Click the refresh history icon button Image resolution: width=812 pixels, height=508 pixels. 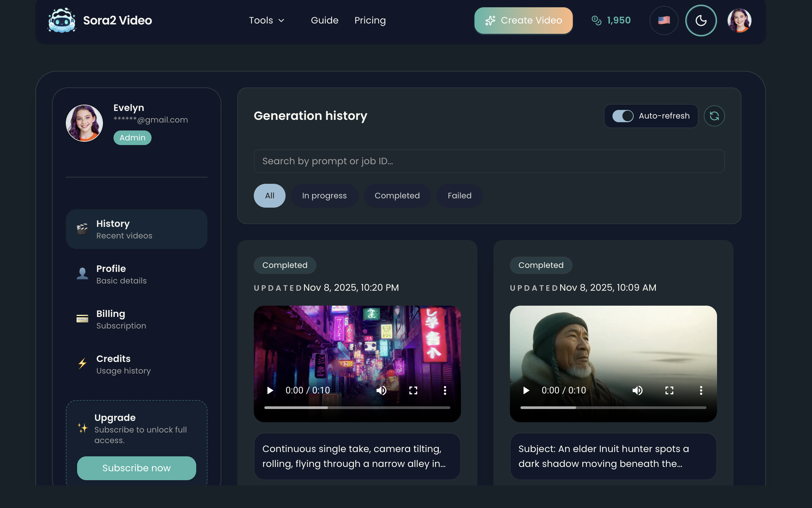714,116
